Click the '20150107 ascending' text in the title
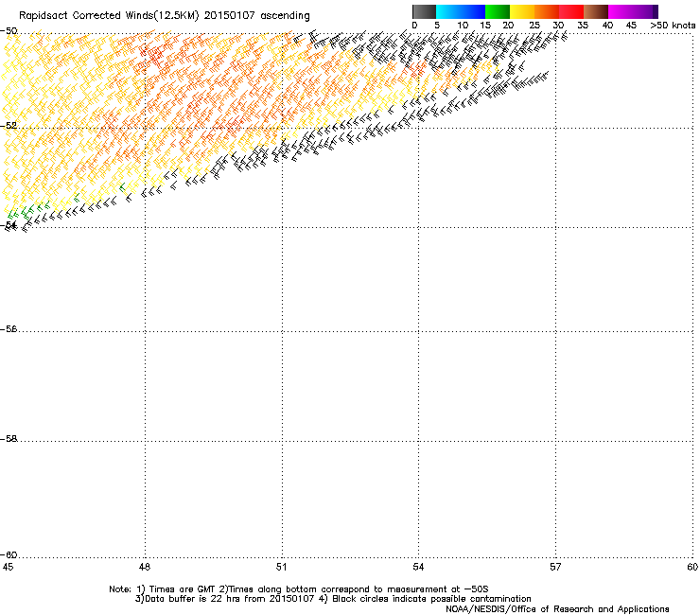The height and width of the screenshot is (615, 700). pos(256,16)
